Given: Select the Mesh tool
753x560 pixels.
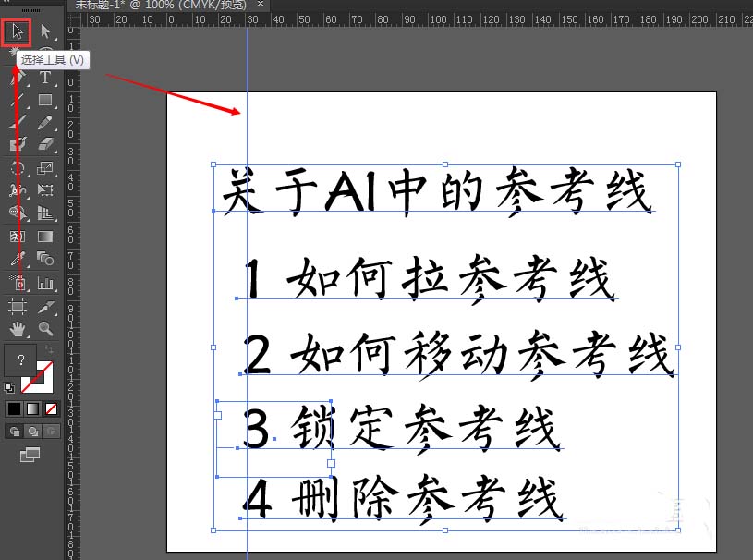Looking at the screenshot, I should (x=18, y=237).
